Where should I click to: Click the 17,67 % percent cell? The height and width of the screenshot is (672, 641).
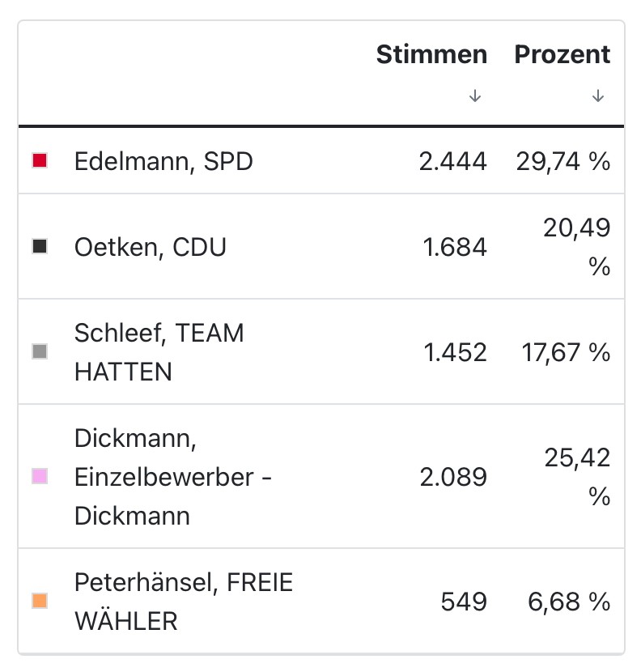pyautogui.click(x=566, y=353)
